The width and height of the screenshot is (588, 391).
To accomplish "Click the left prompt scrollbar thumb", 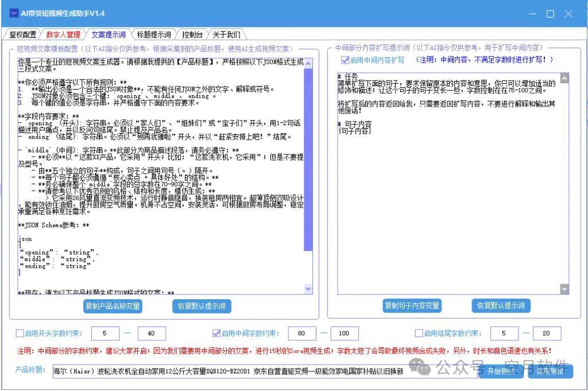I will pyautogui.click(x=308, y=159).
